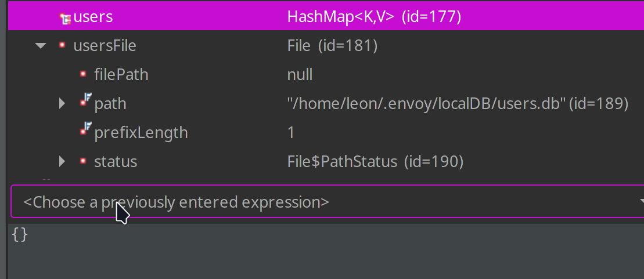Click the prefixLength final field icon
This screenshot has height=279, width=644.
(x=85, y=131)
